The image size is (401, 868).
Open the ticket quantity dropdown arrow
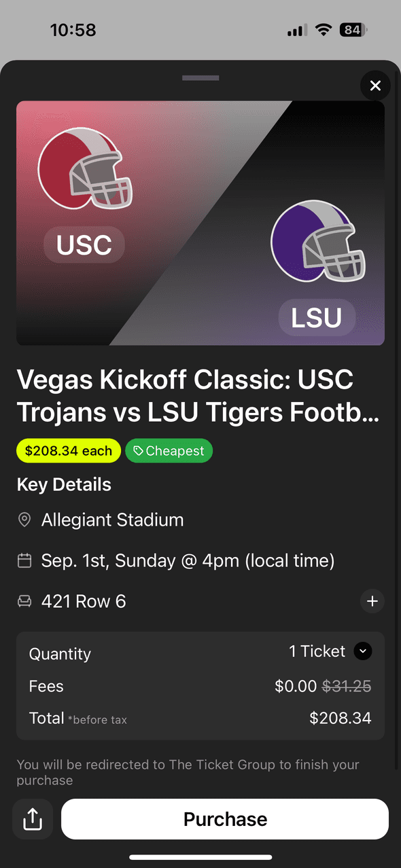(x=363, y=651)
